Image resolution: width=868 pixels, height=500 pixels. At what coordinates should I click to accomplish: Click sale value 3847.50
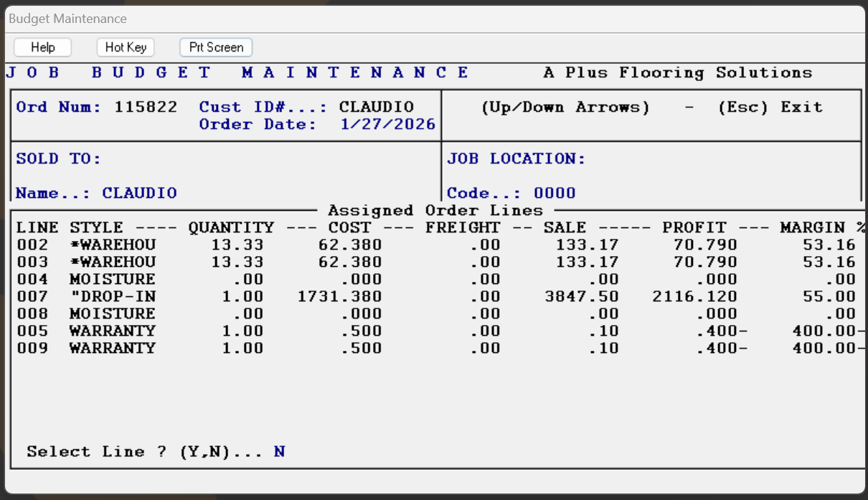[x=582, y=296]
